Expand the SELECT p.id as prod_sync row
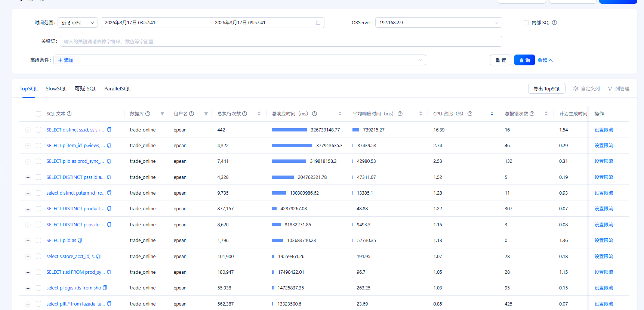The image size is (644, 310). (x=28, y=162)
